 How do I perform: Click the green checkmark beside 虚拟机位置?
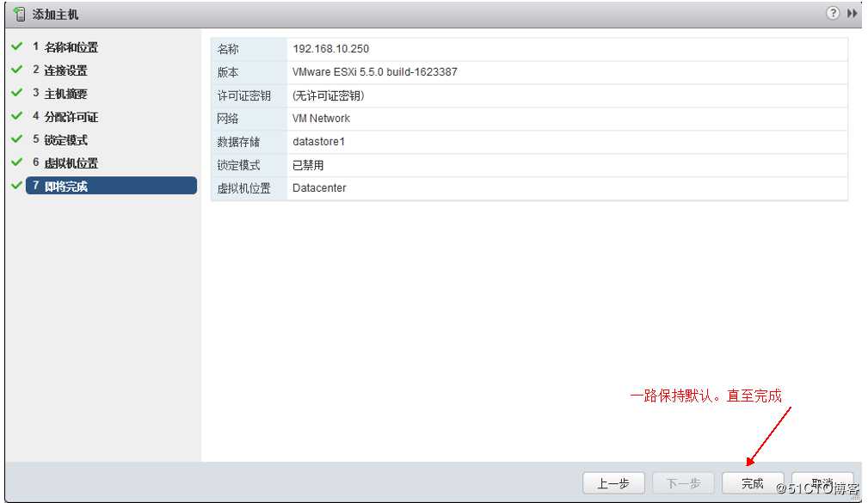[17, 163]
